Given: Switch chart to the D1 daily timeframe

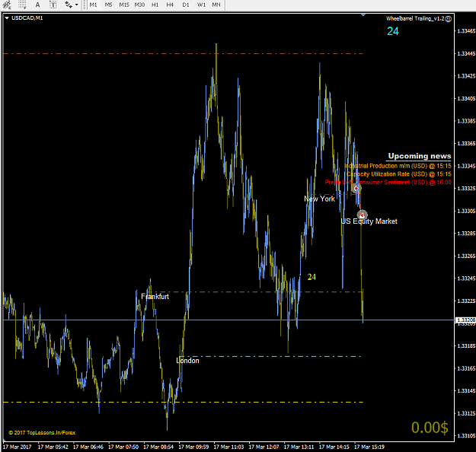Looking at the screenshot, I should [x=186, y=5].
